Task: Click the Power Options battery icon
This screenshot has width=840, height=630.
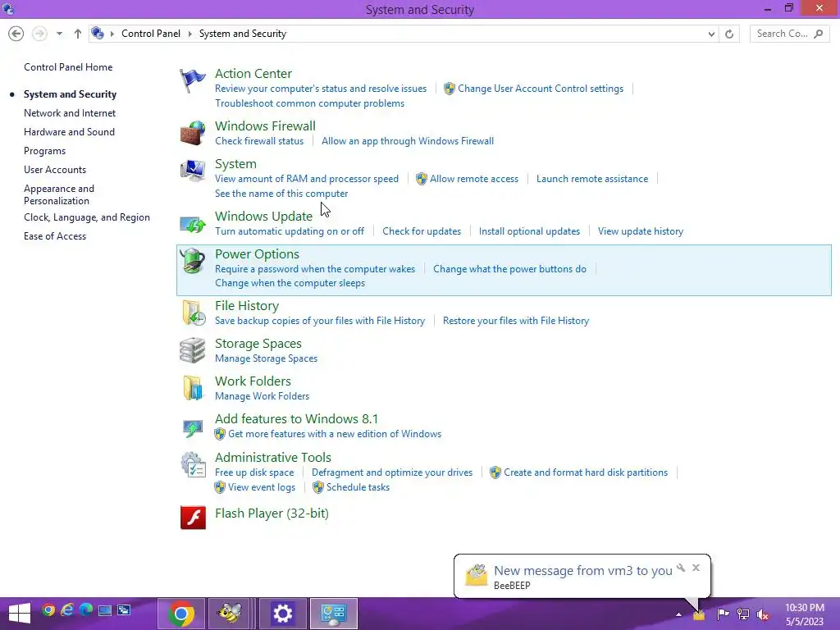Action: (x=192, y=262)
